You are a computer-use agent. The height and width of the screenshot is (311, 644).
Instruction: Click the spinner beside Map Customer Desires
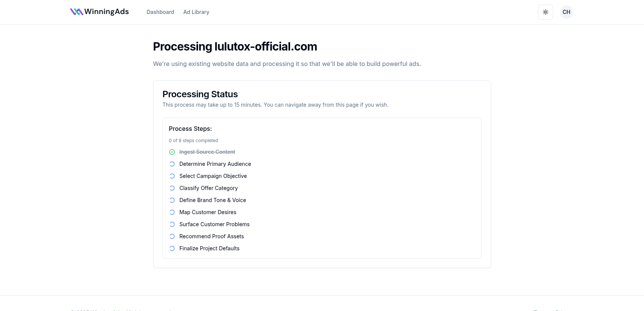click(x=172, y=212)
